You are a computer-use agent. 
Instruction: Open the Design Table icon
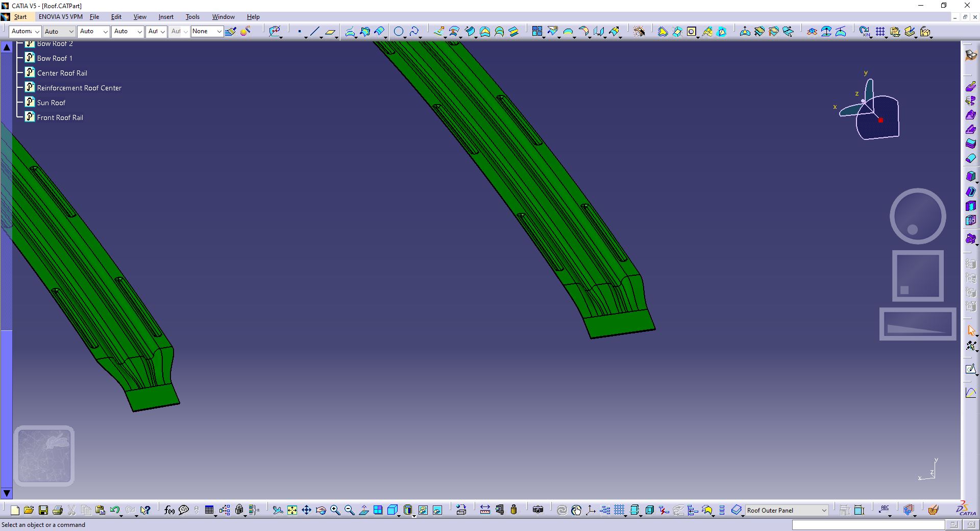209,510
